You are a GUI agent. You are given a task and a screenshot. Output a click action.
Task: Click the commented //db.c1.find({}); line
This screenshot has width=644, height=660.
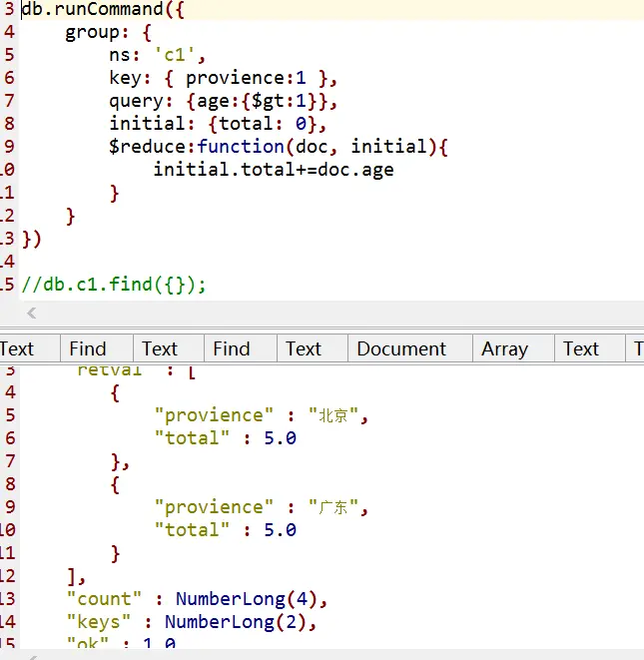tap(114, 285)
